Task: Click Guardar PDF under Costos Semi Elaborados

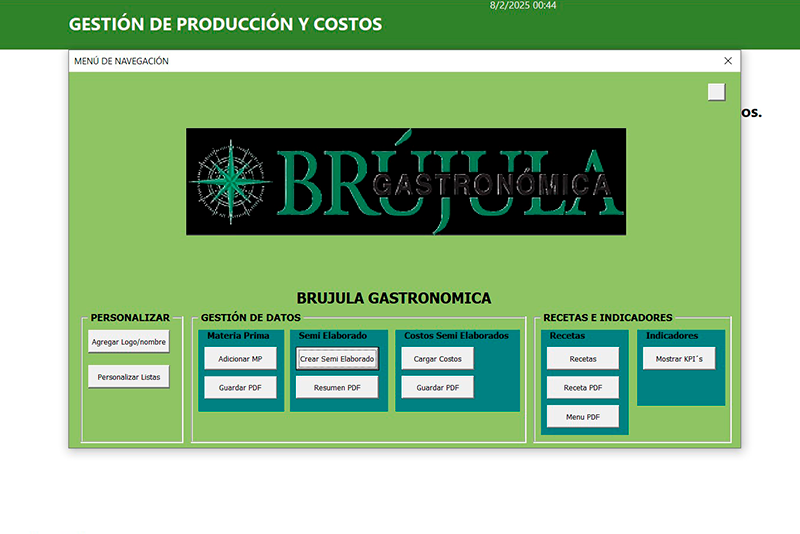Action: point(438,388)
